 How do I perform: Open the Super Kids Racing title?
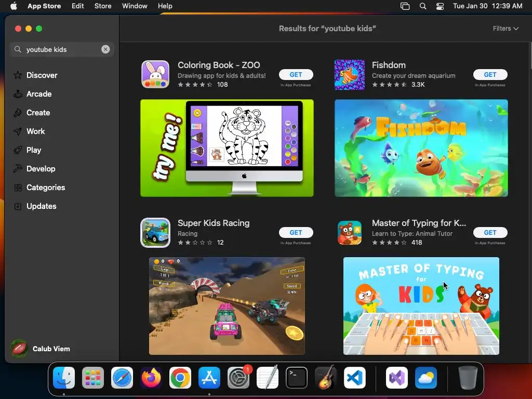[214, 223]
